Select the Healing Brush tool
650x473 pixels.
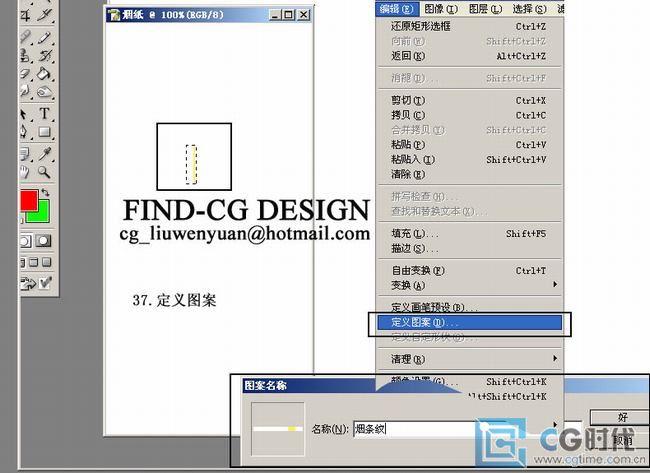click(x=26, y=36)
